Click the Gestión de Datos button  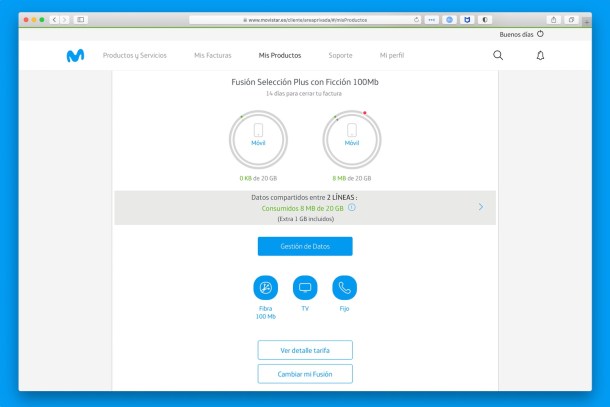[305, 246]
